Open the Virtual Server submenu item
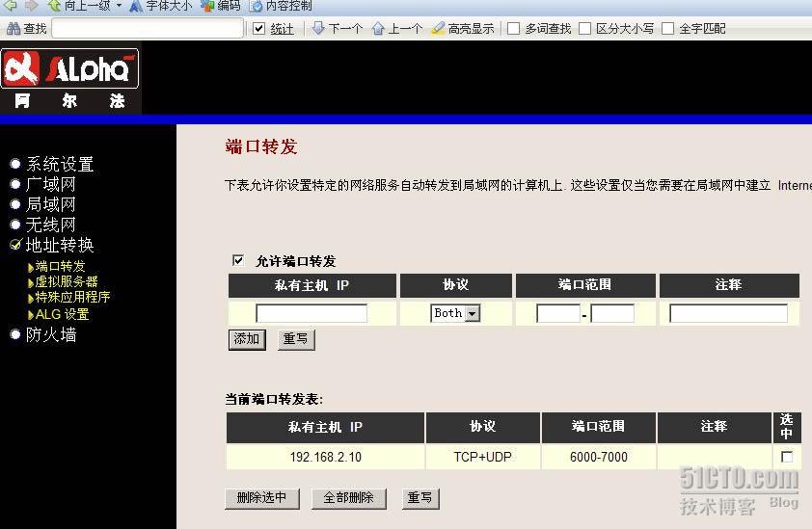The height and width of the screenshot is (529, 812). coord(67,281)
